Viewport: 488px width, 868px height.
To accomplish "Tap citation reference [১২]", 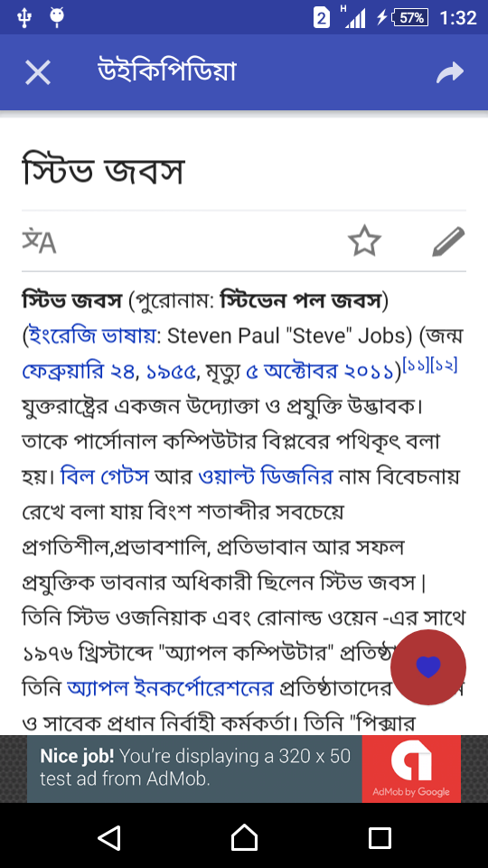I will pyautogui.click(x=444, y=364).
